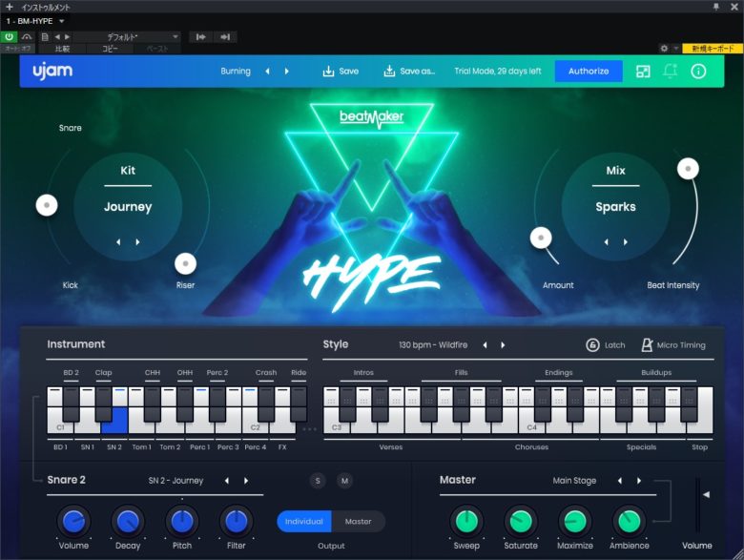Viewport: 744px width, 560px height.
Task: Click the Saturate knob
Action: [521, 521]
